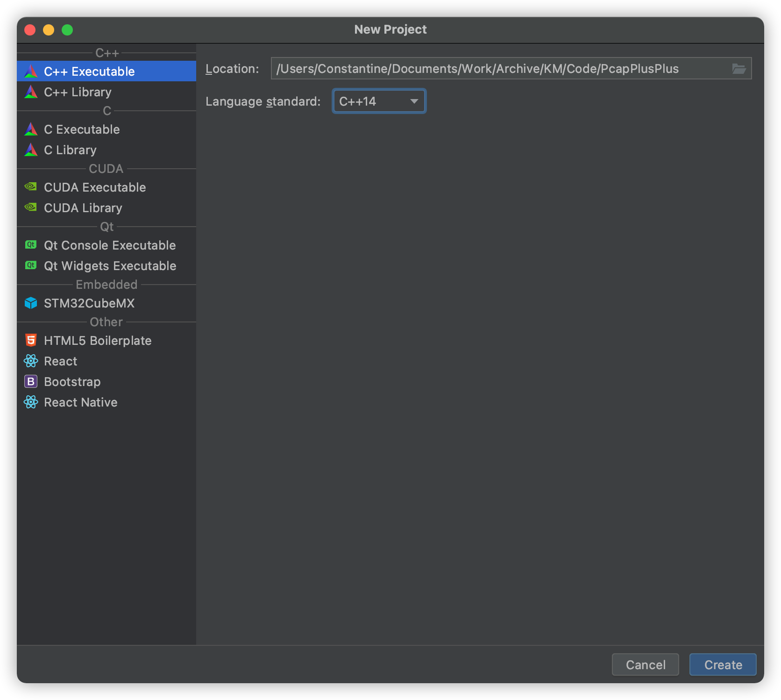Select CUDA Library in the list
Viewport: 781px width, 700px height.
[106, 208]
